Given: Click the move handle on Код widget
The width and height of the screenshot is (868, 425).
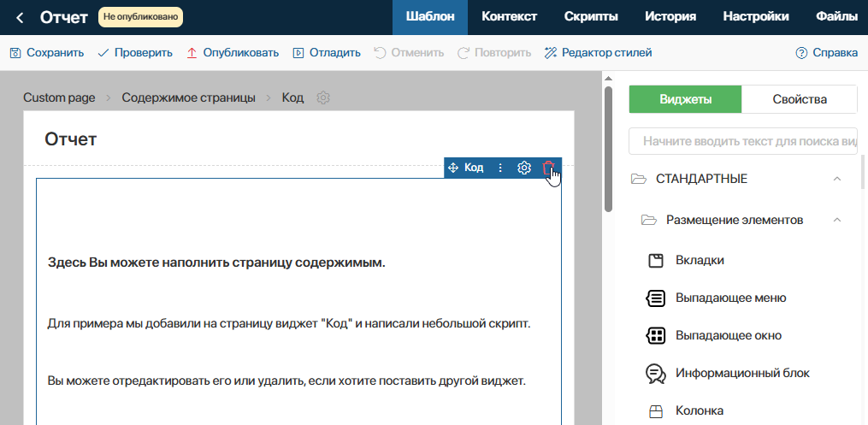Looking at the screenshot, I should (453, 168).
